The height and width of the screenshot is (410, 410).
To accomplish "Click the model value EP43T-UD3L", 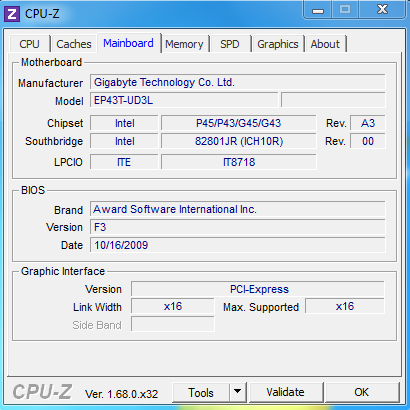I will pos(184,100).
